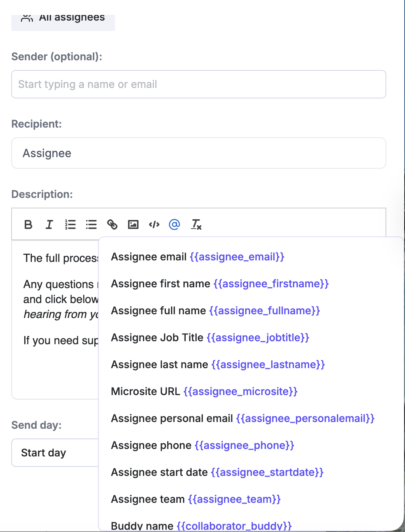Image resolution: width=405 pixels, height=532 pixels.
Task: Insert a bulleted list
Action: (x=91, y=224)
